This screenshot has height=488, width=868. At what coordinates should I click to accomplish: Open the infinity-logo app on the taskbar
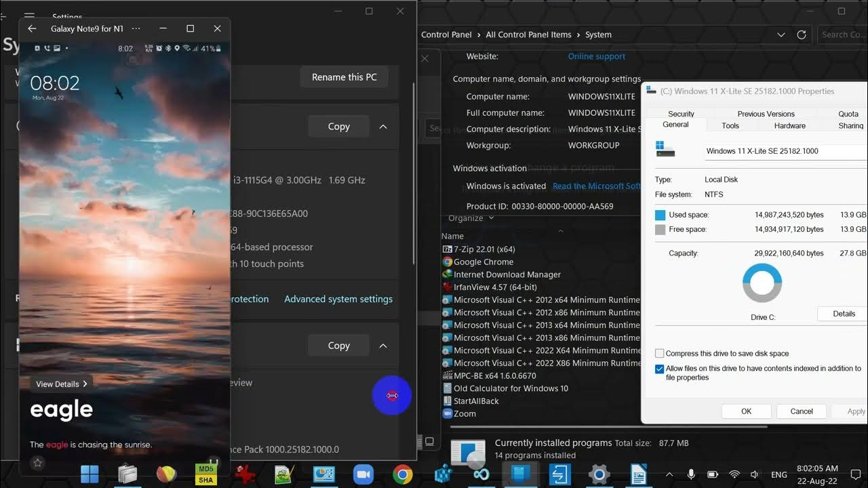coord(481,474)
